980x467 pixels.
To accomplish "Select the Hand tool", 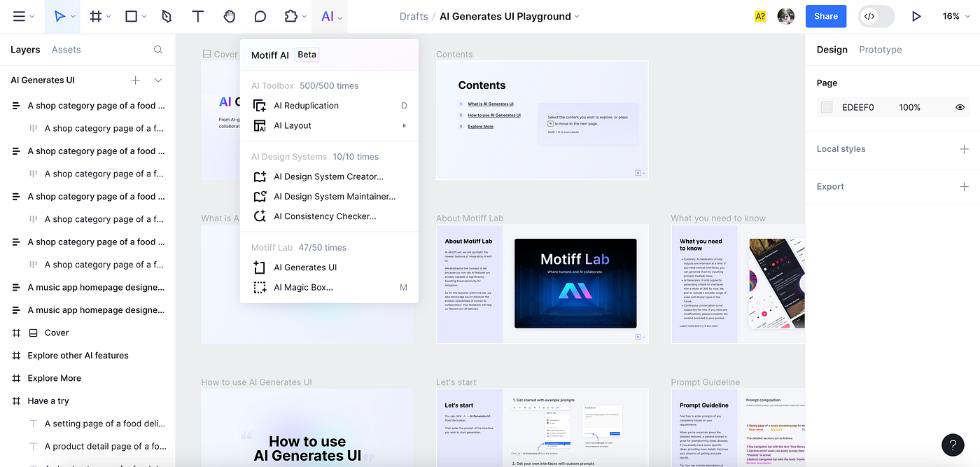I will pos(229,16).
